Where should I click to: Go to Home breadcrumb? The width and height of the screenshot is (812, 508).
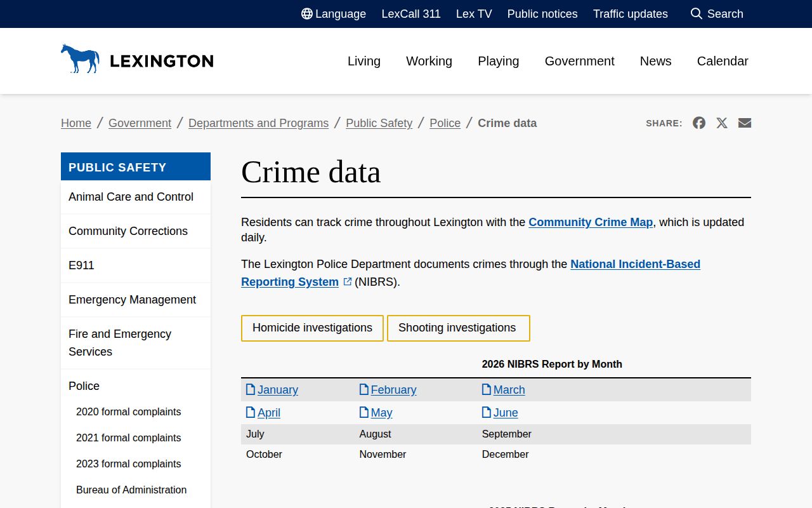76,123
